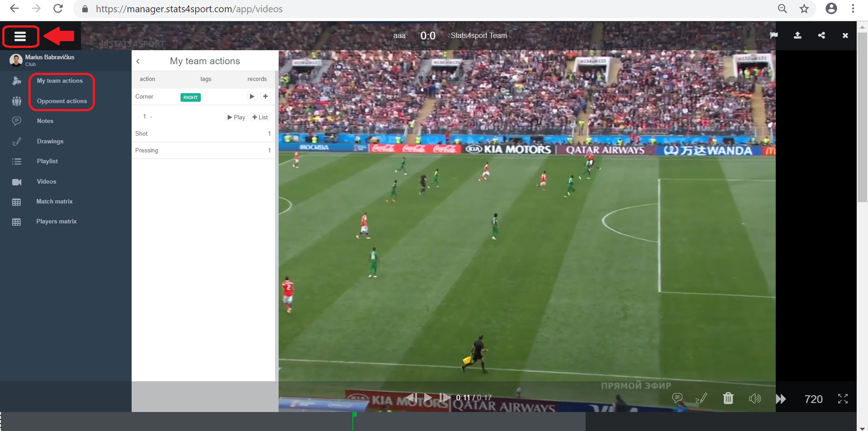Click the Opponent actions group icon
Image resolution: width=868 pixels, height=431 pixels.
tap(17, 101)
